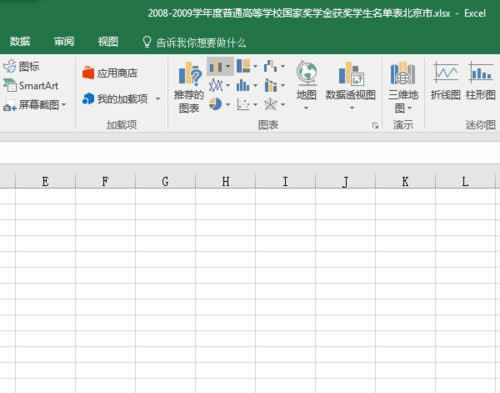Viewport: 500px width, 393px height.
Task: Click the 图标 (Icons) insert button
Action: pyautogui.click(x=21, y=66)
